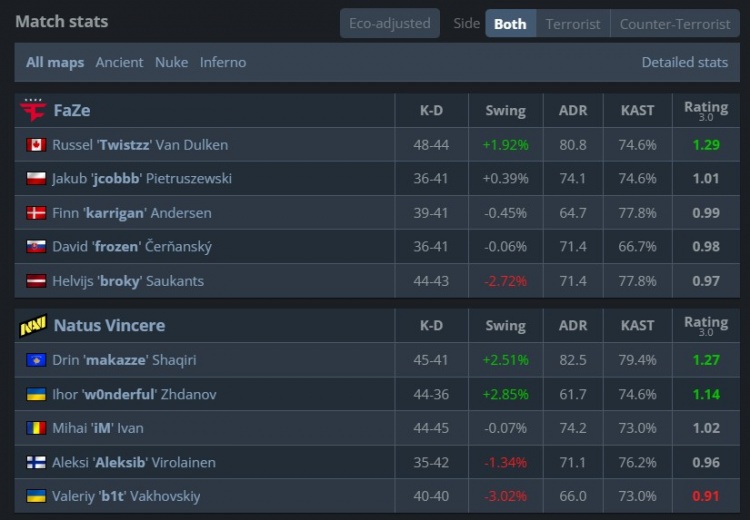Click Twistzz's Canadian flag icon

click(x=37, y=145)
